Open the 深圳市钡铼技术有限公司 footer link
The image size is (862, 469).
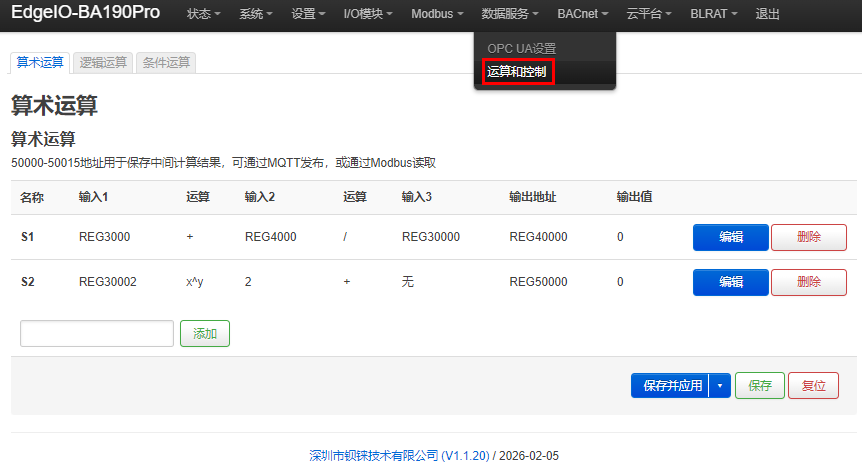click(x=399, y=456)
